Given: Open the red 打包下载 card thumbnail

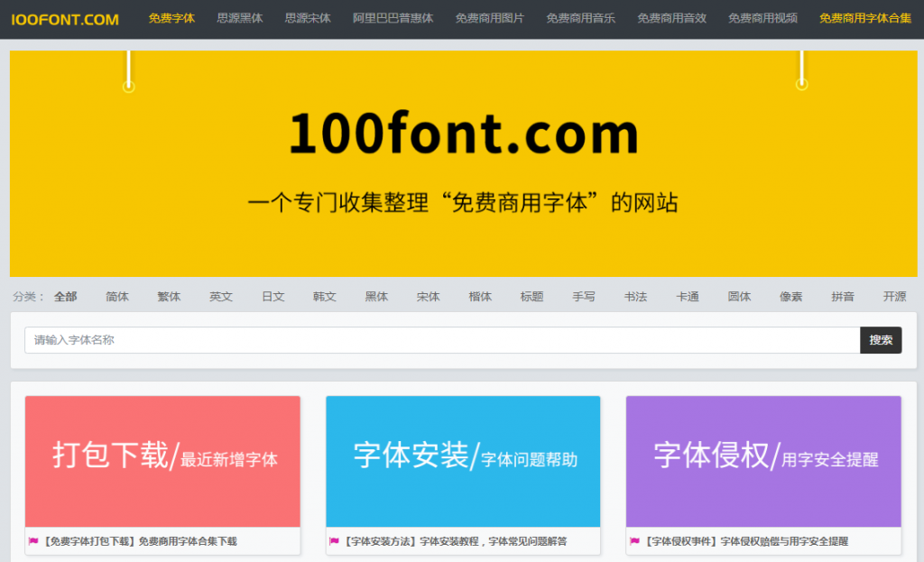Looking at the screenshot, I should coord(162,461).
